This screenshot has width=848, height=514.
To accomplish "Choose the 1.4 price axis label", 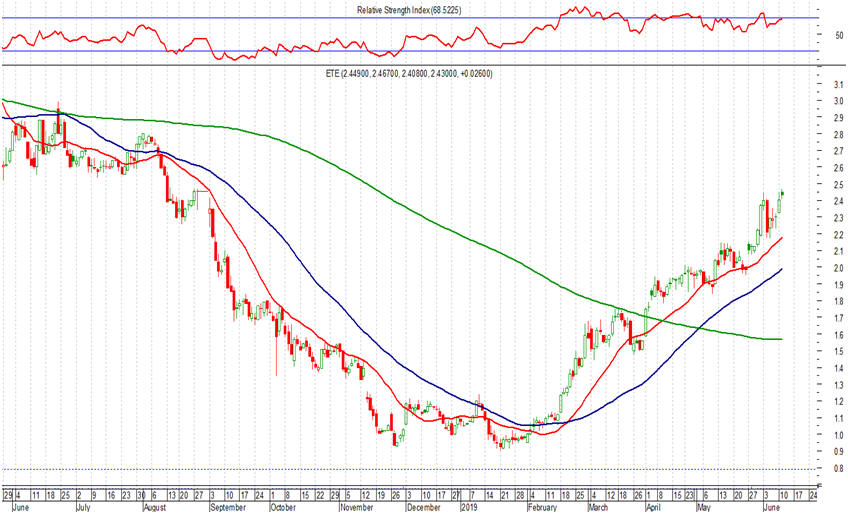I will [x=838, y=368].
